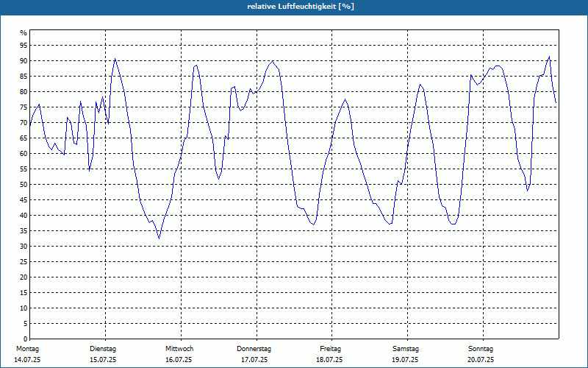The image size is (588, 368).
Task: Click the humidity peak just after Dienstag's gridline
Action: click(x=115, y=59)
